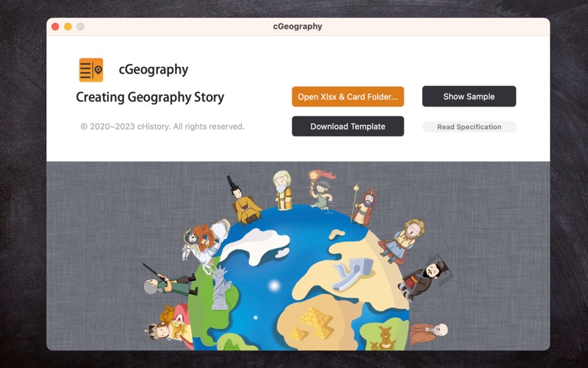Click the Creating Geography Story heading
This screenshot has height=368, width=588.
click(x=150, y=97)
